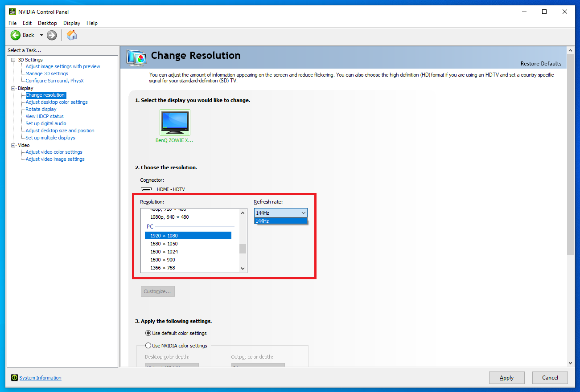Click the Home icon in toolbar

[x=72, y=35]
